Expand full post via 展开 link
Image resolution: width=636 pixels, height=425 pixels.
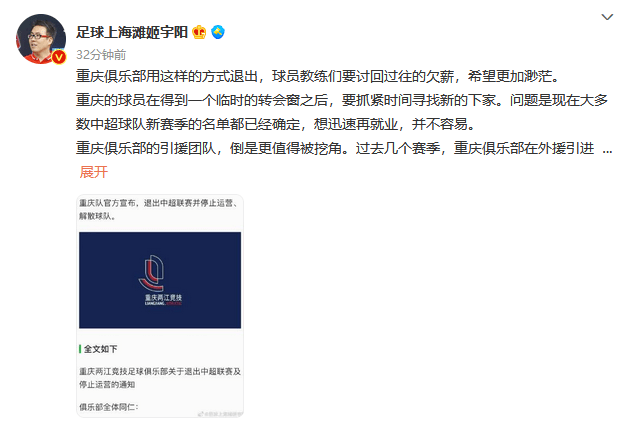coord(94,172)
